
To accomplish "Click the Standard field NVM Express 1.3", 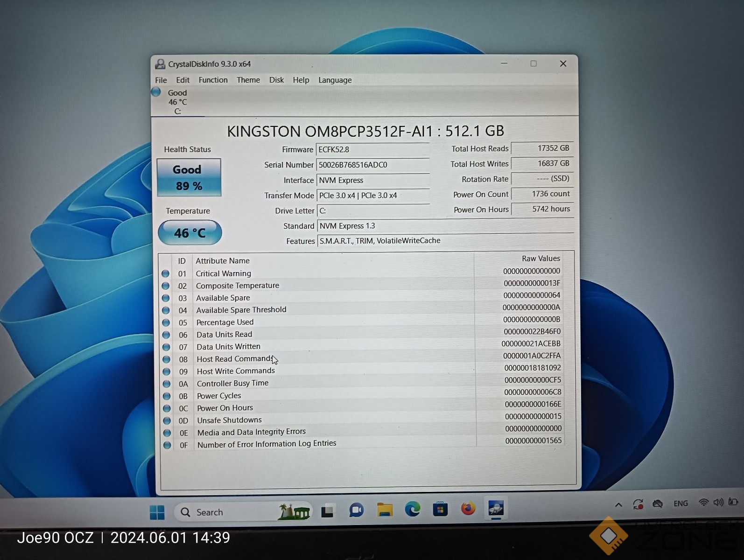I will pos(446,226).
